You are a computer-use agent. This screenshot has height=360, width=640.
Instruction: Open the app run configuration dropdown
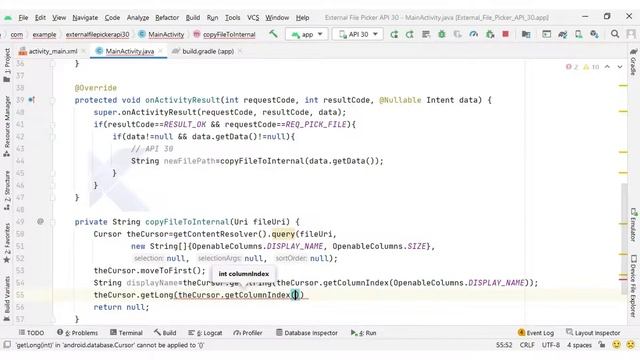point(307,34)
